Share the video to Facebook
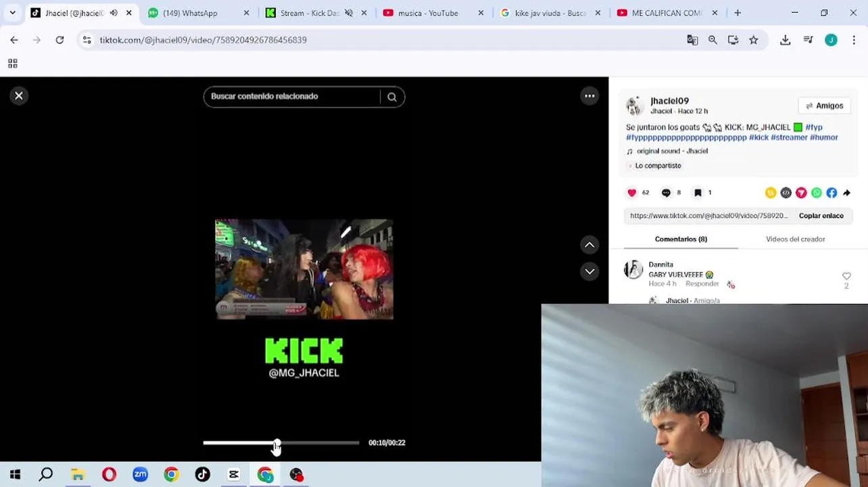 pyautogui.click(x=831, y=193)
